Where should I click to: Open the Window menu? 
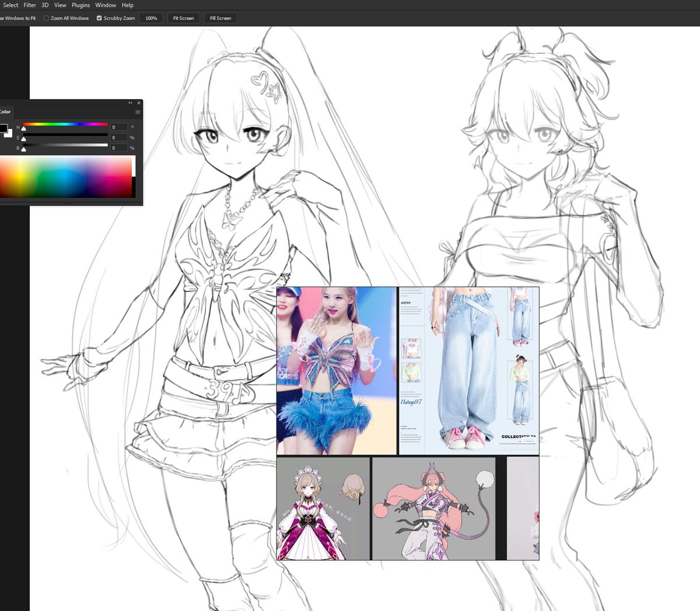pos(106,5)
